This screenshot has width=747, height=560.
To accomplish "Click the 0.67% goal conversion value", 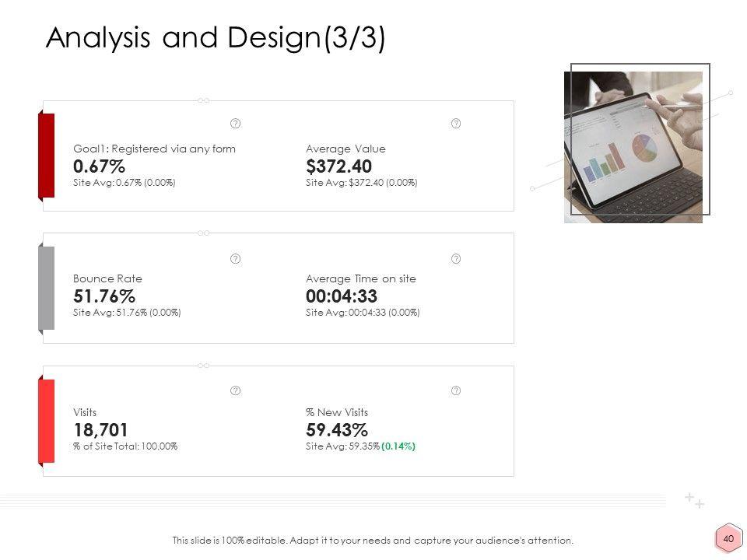I will pos(98,166).
